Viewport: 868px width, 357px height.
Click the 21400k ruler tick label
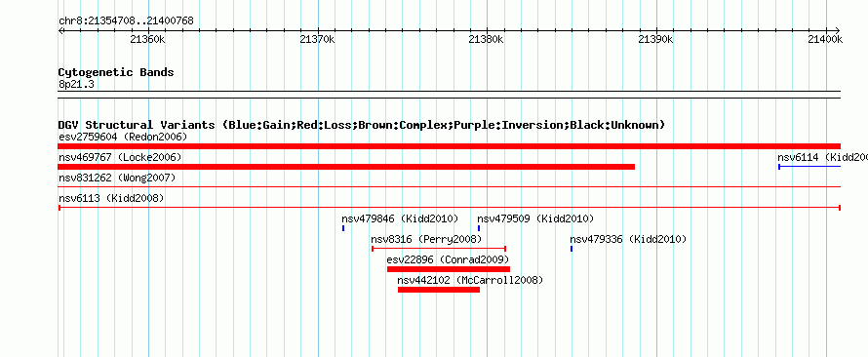point(825,40)
